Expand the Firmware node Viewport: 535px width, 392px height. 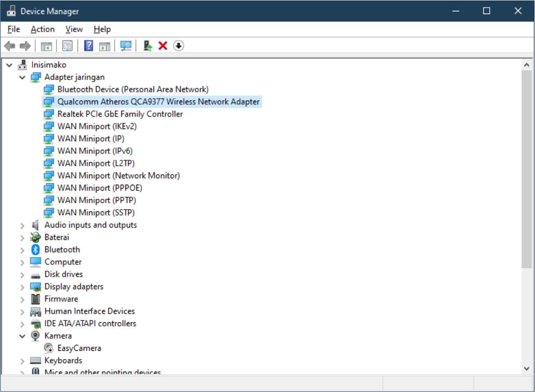(x=23, y=299)
